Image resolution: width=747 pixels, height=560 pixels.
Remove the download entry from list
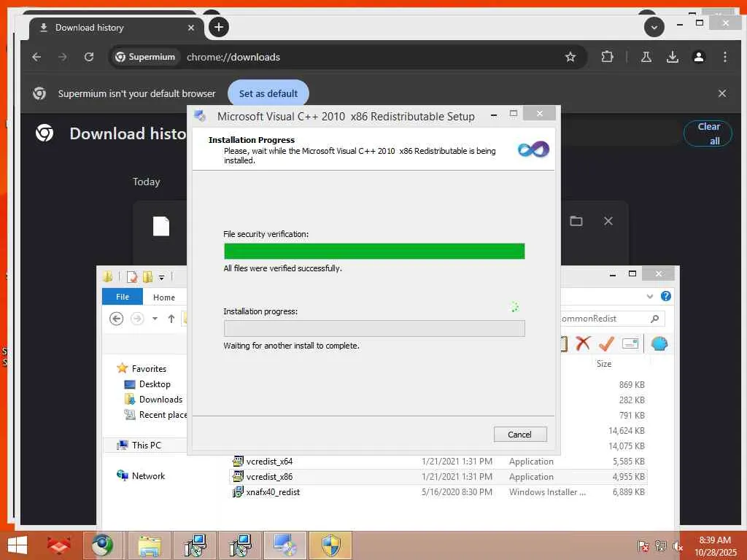pyautogui.click(x=608, y=221)
